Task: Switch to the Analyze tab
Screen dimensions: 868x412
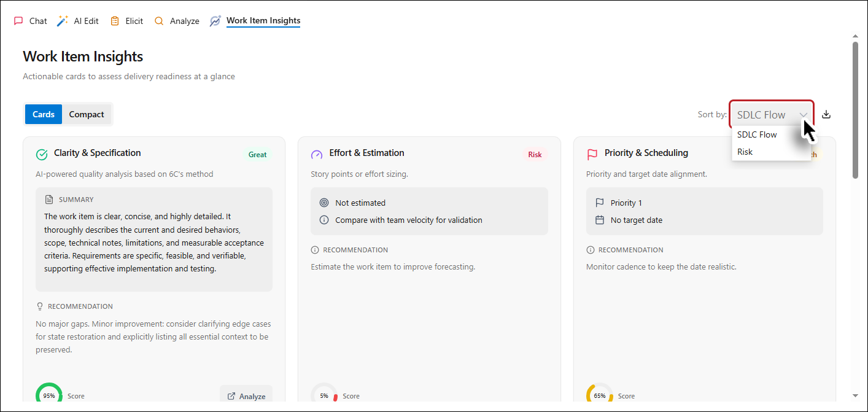Action: 177,21
